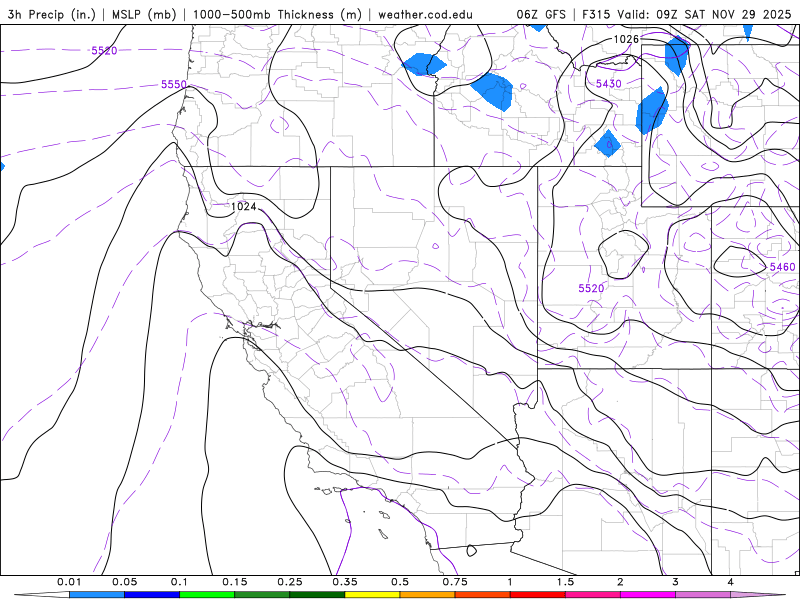Click the black 1026 isobar label

click(626, 39)
